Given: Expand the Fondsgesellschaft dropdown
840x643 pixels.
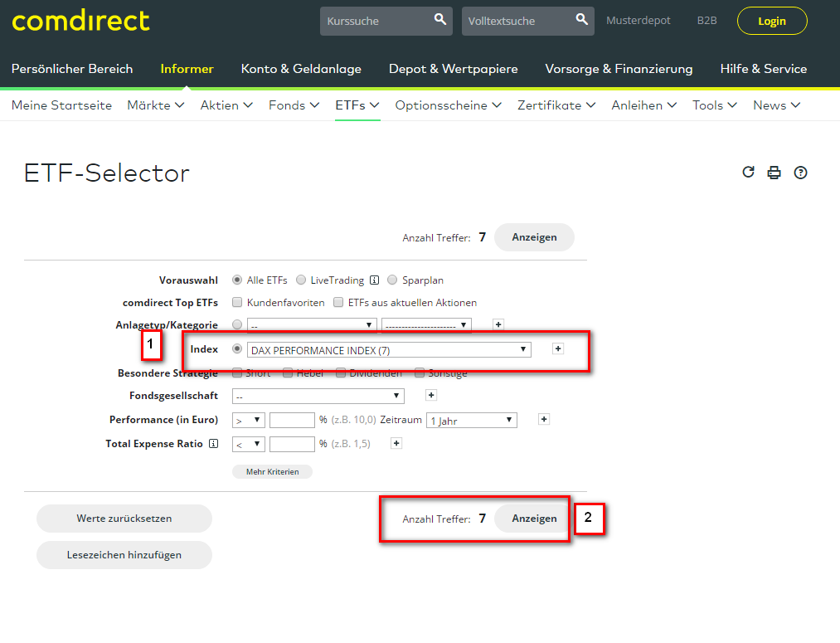Looking at the screenshot, I should (318, 397).
